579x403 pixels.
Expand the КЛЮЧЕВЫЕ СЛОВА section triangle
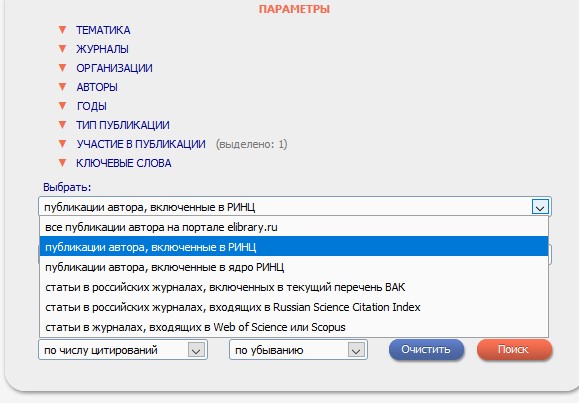(62, 163)
